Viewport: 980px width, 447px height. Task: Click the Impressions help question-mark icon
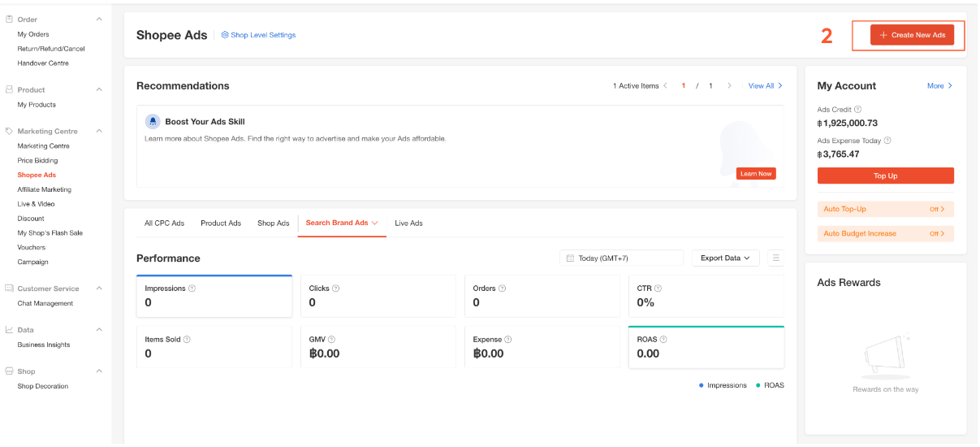[192, 289]
